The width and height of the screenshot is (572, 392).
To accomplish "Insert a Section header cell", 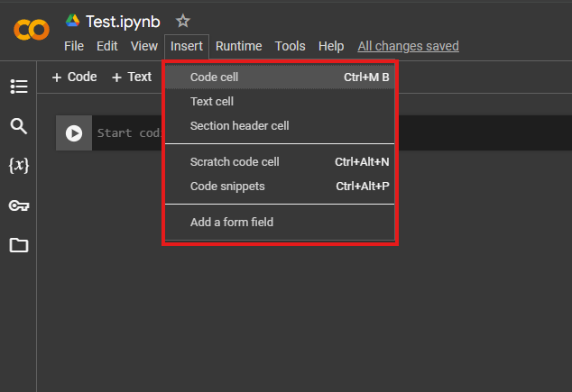I will [239, 126].
